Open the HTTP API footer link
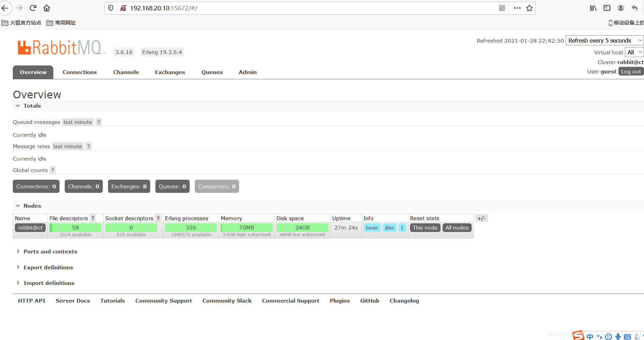This screenshot has height=340, width=644. pyautogui.click(x=31, y=301)
